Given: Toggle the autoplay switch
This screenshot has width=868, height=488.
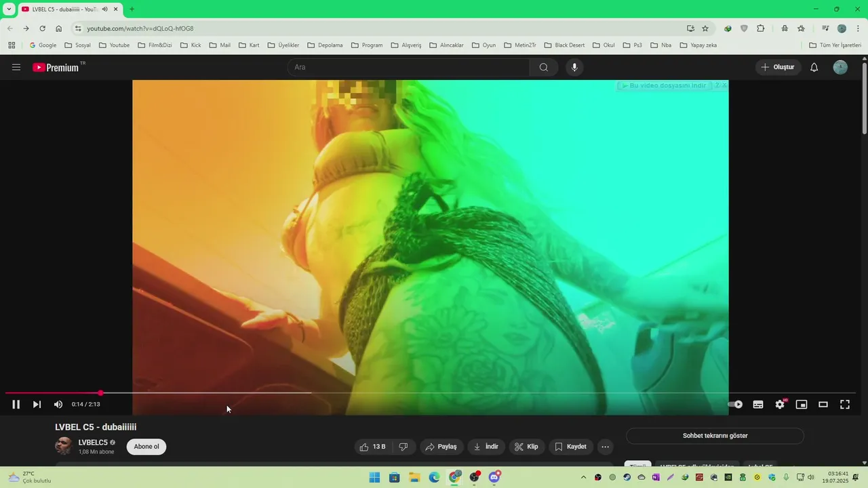Looking at the screenshot, I should (x=735, y=405).
